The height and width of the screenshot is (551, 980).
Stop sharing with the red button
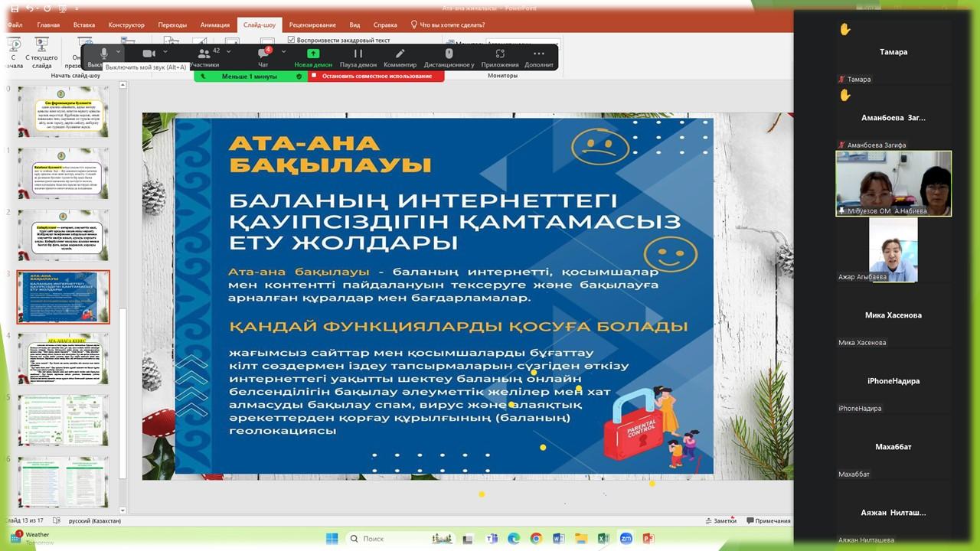point(376,77)
